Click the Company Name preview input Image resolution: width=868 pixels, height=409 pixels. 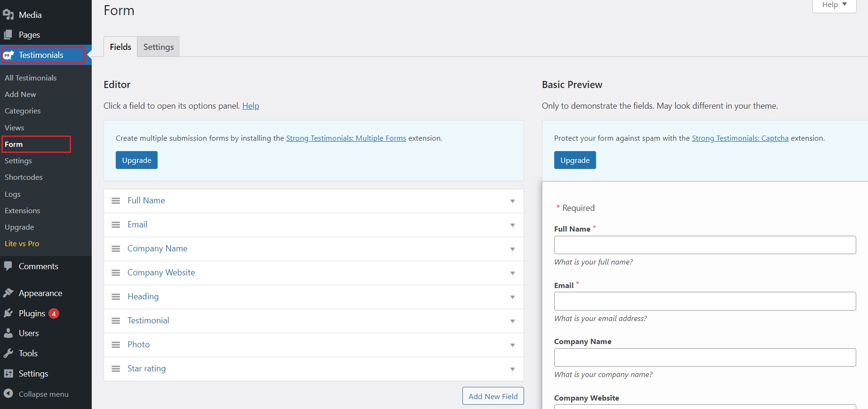tap(705, 357)
